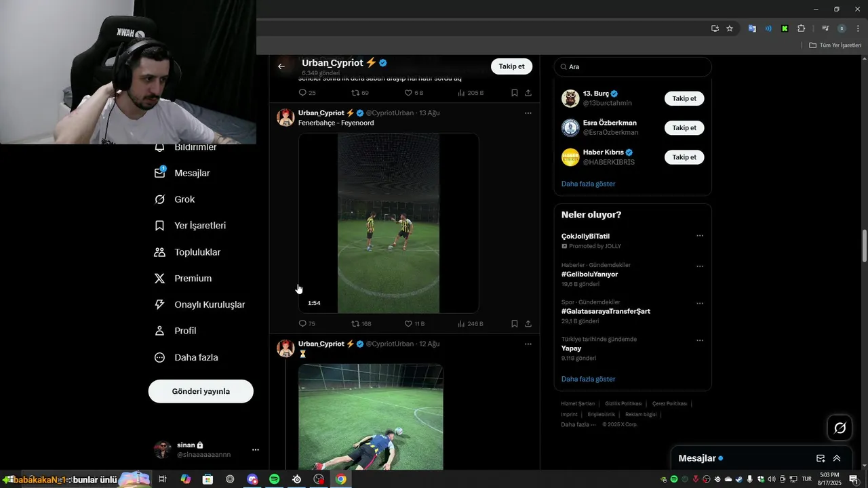
Task: Expand Daha fazla in the sidebar
Action: tap(187, 357)
